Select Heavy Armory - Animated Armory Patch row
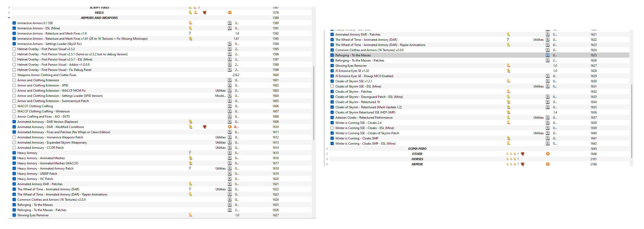644x229 pixels. [x=161, y=169]
